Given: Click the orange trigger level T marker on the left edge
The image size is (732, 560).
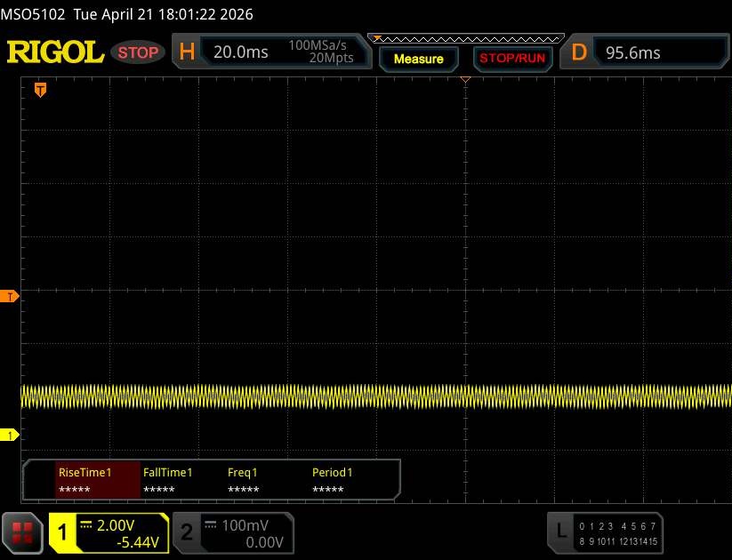Looking at the screenshot, I should click(9, 296).
